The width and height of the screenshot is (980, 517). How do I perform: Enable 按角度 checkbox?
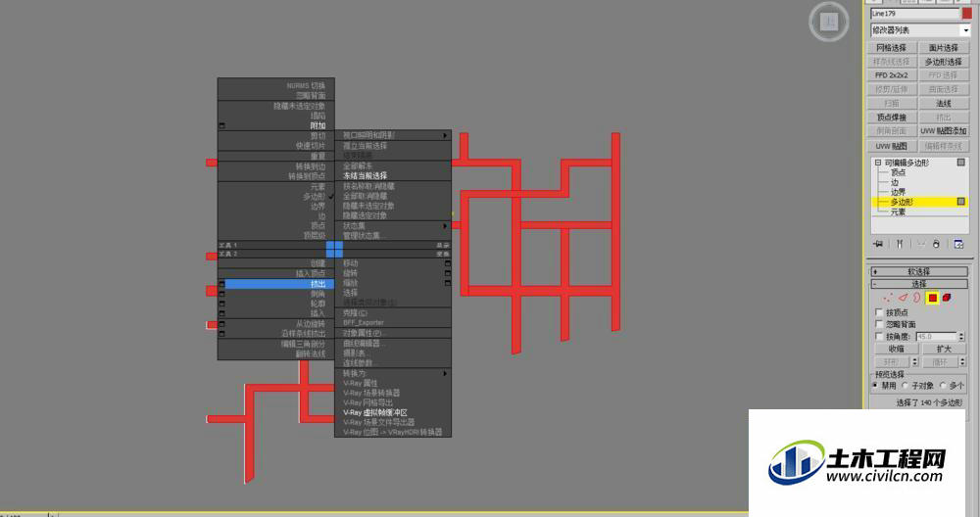879,336
